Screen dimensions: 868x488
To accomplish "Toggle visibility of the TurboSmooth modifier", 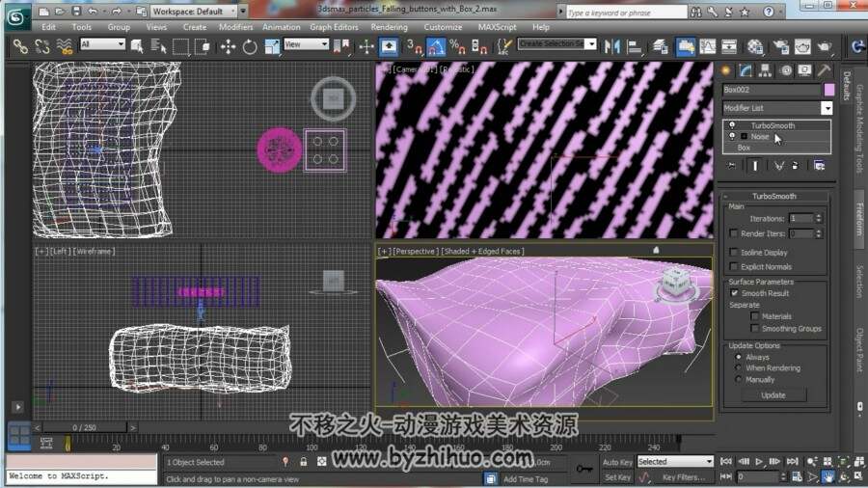I will pos(732,125).
